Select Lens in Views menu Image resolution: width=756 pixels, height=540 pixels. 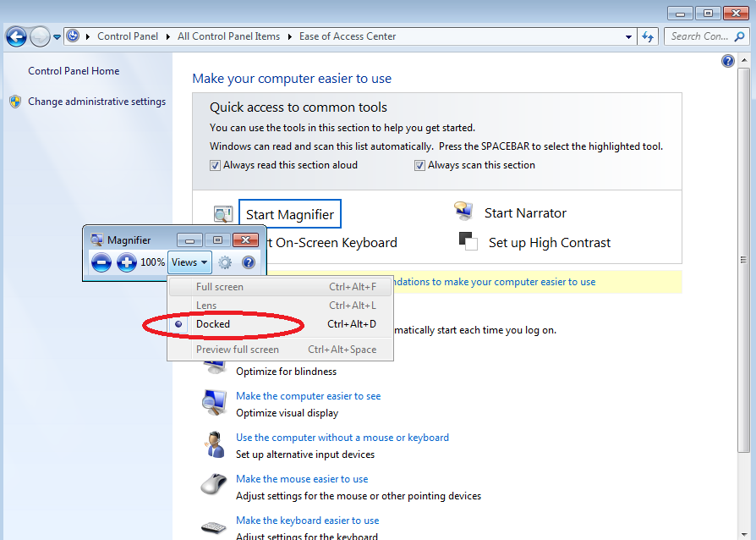[x=281, y=306]
